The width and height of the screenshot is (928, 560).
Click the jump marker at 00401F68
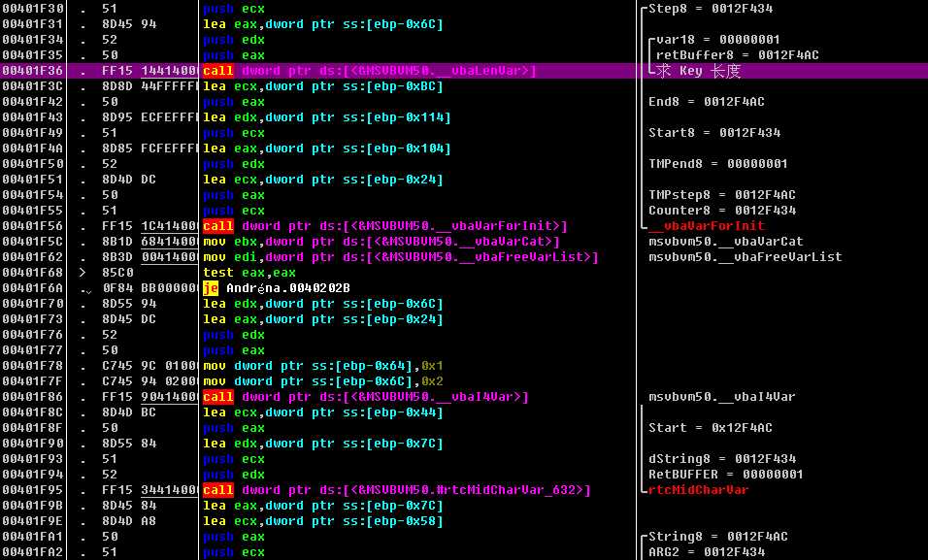click(x=83, y=273)
